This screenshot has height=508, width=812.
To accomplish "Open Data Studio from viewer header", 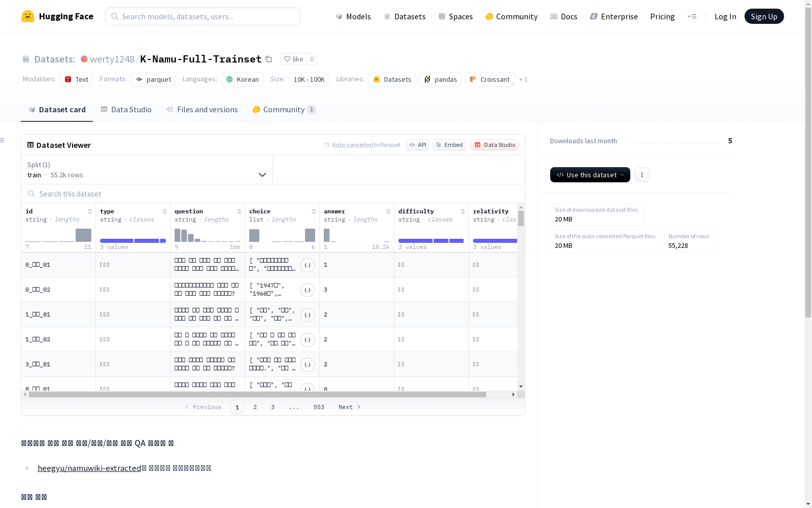I will click(x=494, y=145).
